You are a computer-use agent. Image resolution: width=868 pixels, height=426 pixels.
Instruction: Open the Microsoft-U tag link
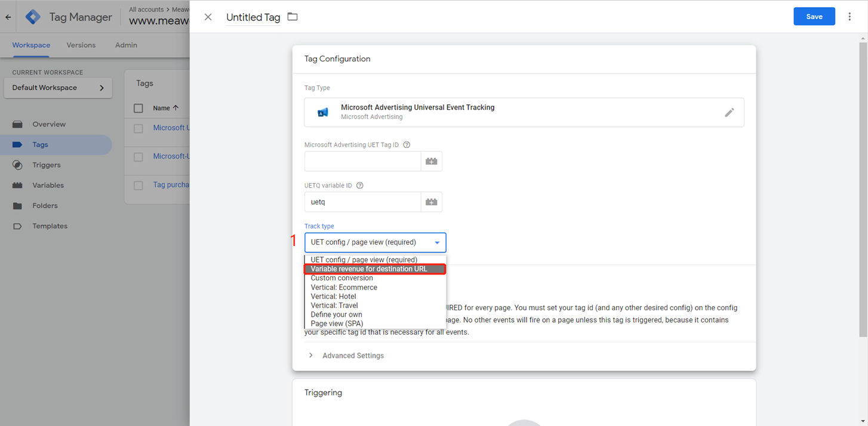coord(171,156)
